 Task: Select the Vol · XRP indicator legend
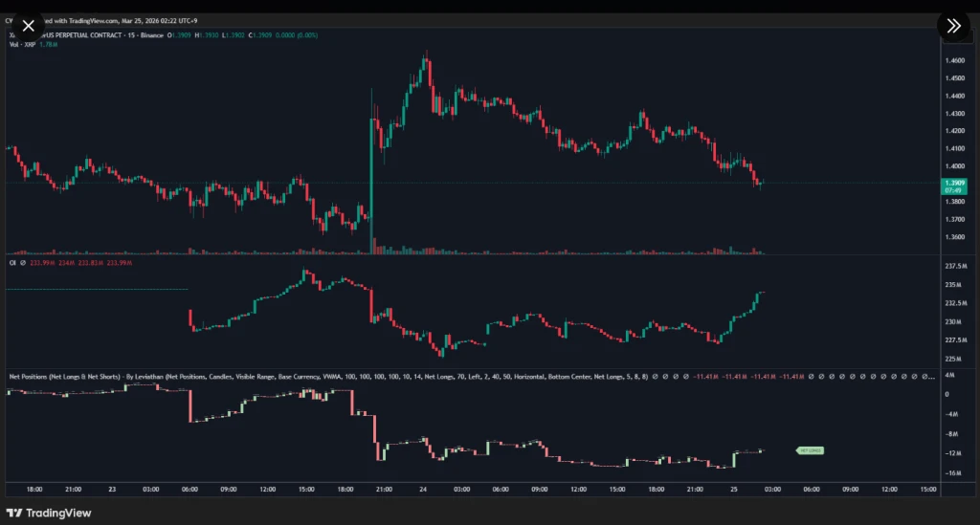(x=22, y=44)
